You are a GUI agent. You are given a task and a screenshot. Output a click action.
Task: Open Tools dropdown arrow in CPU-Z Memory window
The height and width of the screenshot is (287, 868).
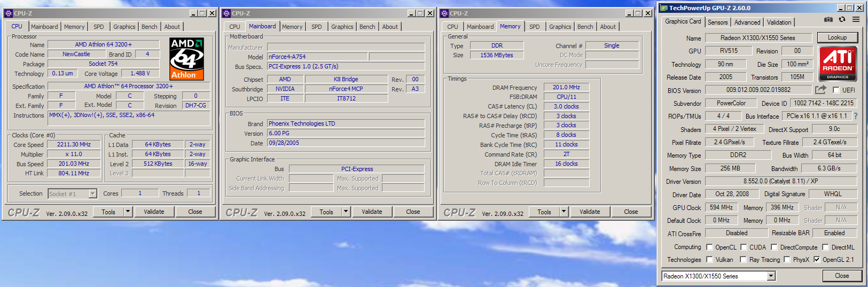coord(564,212)
